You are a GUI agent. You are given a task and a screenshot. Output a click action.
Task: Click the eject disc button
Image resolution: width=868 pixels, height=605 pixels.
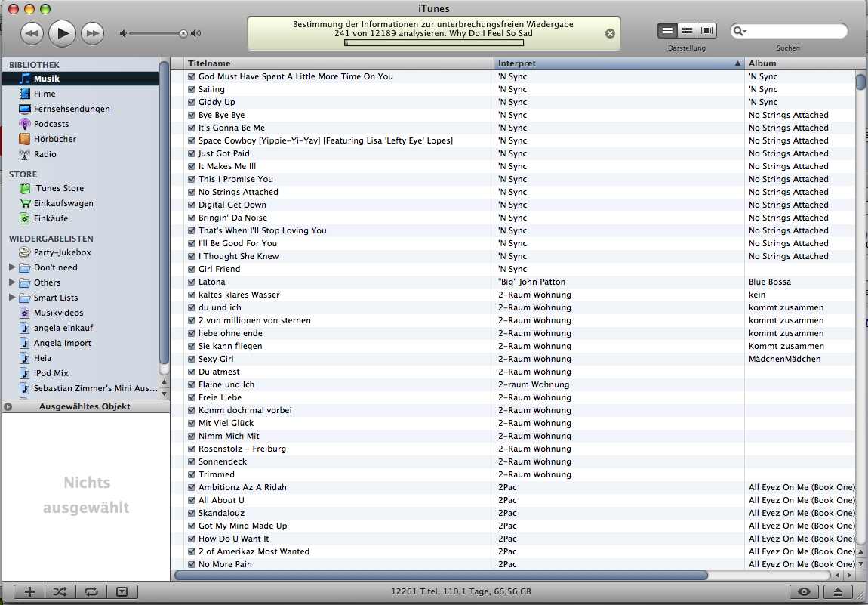(x=838, y=591)
